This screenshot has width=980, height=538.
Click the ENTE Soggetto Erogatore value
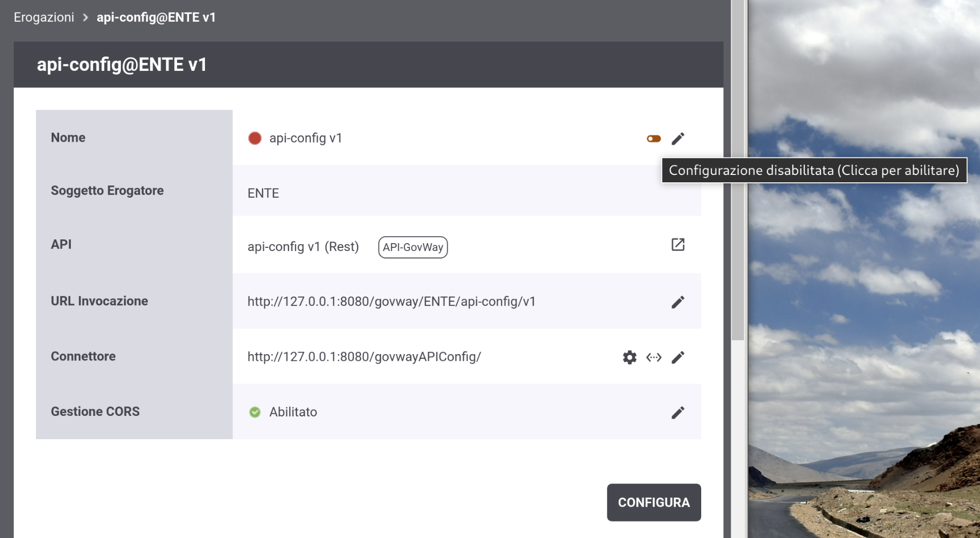[x=263, y=193]
